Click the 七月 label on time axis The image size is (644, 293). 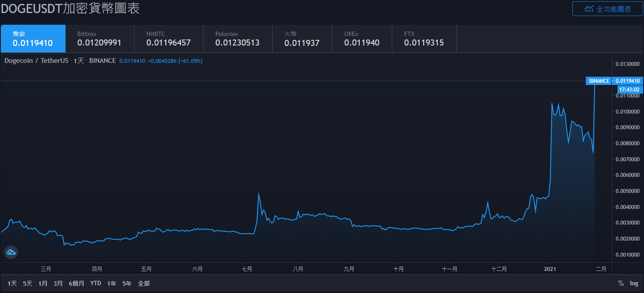pyautogui.click(x=247, y=269)
